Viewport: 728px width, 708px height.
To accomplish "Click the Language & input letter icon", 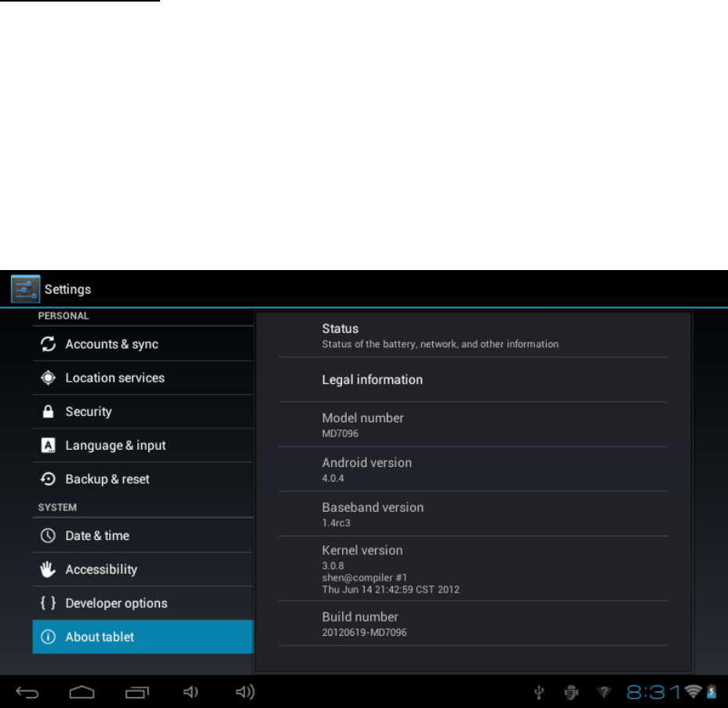I will click(x=49, y=445).
